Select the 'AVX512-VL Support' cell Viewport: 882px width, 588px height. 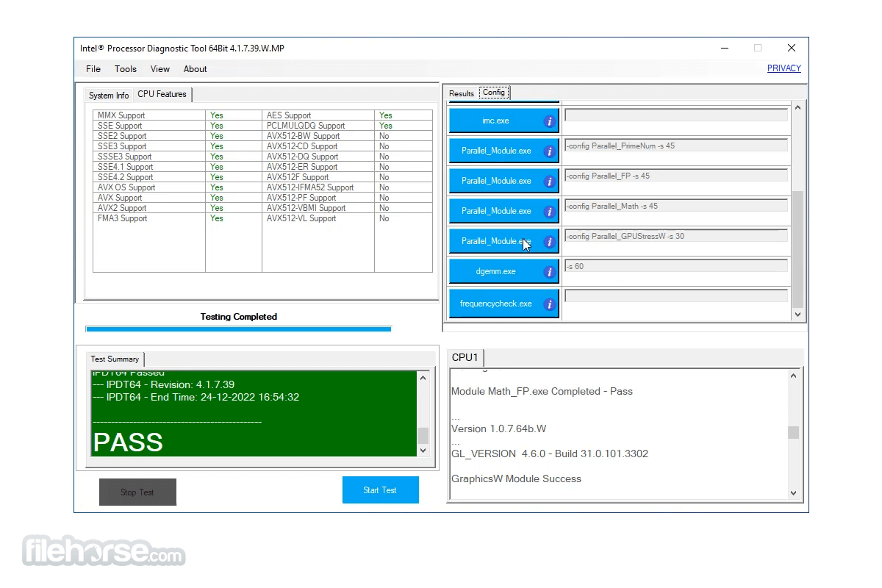[x=318, y=218]
